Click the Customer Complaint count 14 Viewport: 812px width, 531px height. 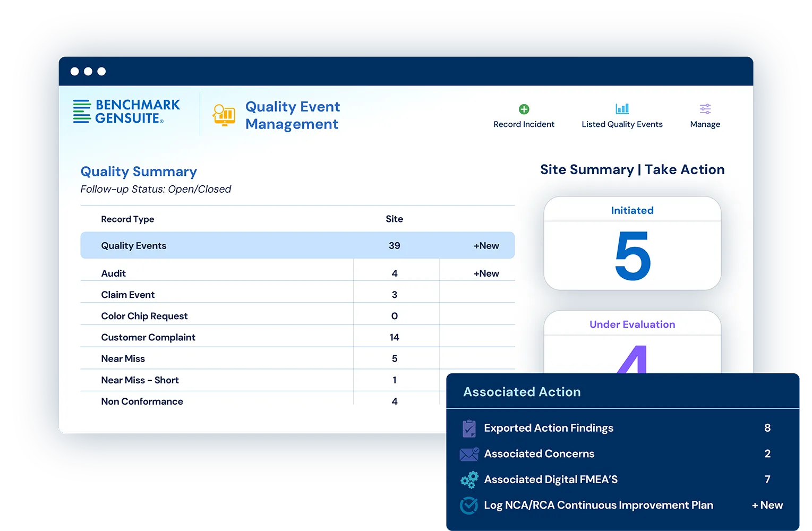[394, 337]
